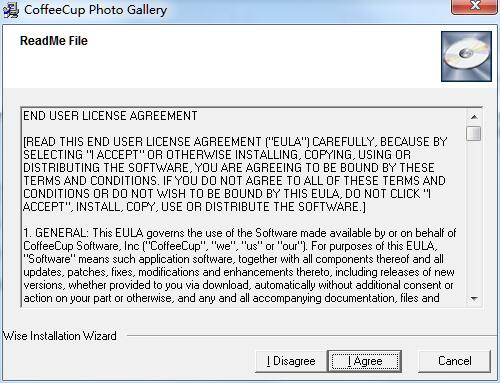Click the scrollbar thumb in the license box

[474, 133]
